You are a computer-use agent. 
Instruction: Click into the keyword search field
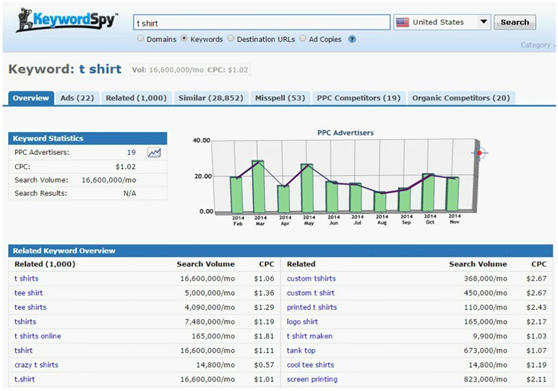point(262,22)
